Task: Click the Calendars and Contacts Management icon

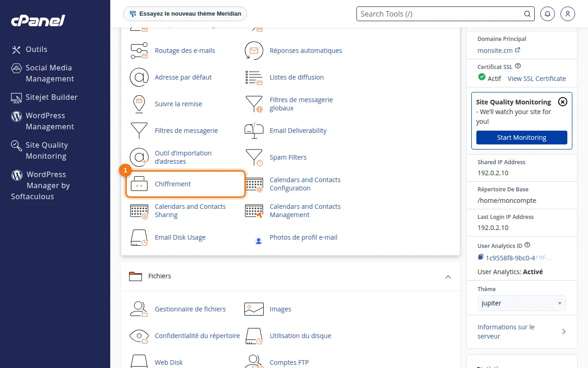Action: (254, 211)
